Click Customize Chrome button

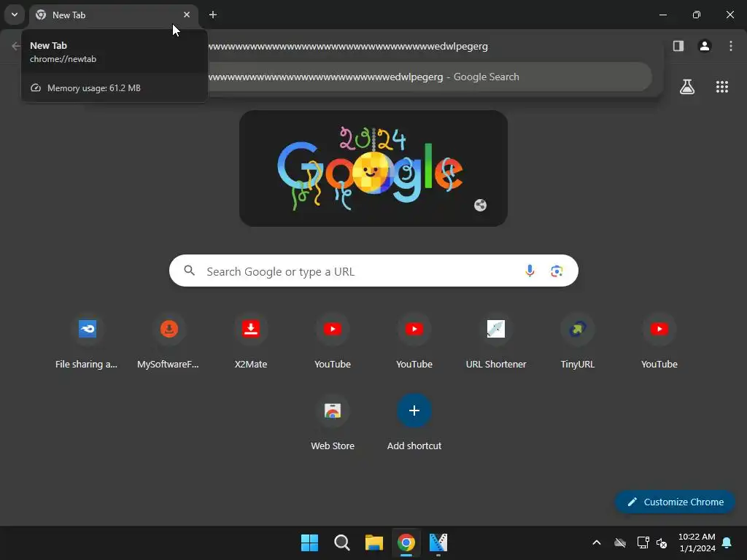675,502
